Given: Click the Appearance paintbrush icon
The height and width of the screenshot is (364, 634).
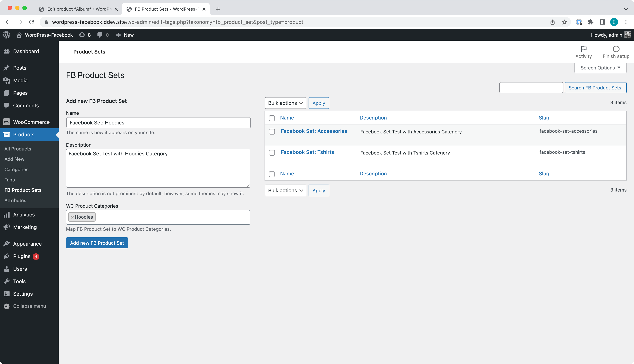Looking at the screenshot, I should tap(7, 244).
